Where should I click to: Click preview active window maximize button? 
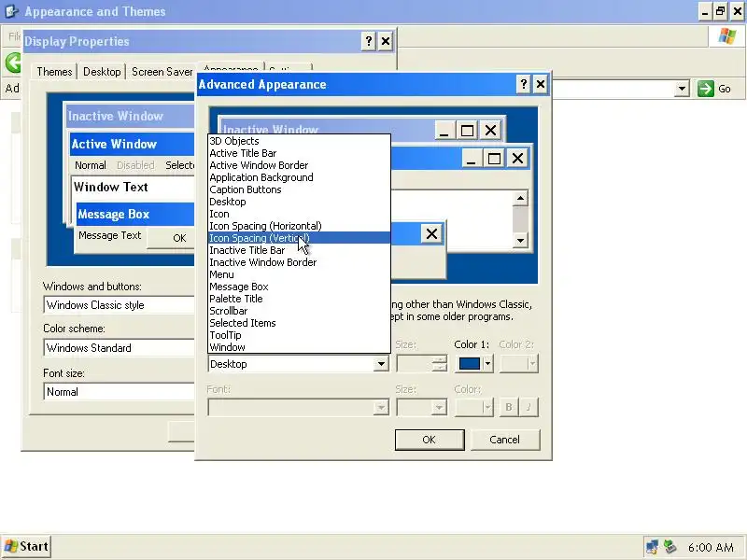click(494, 158)
